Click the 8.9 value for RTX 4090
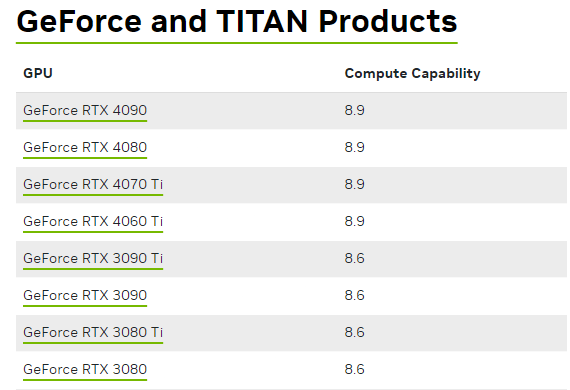The height and width of the screenshot is (390, 570). 354,110
